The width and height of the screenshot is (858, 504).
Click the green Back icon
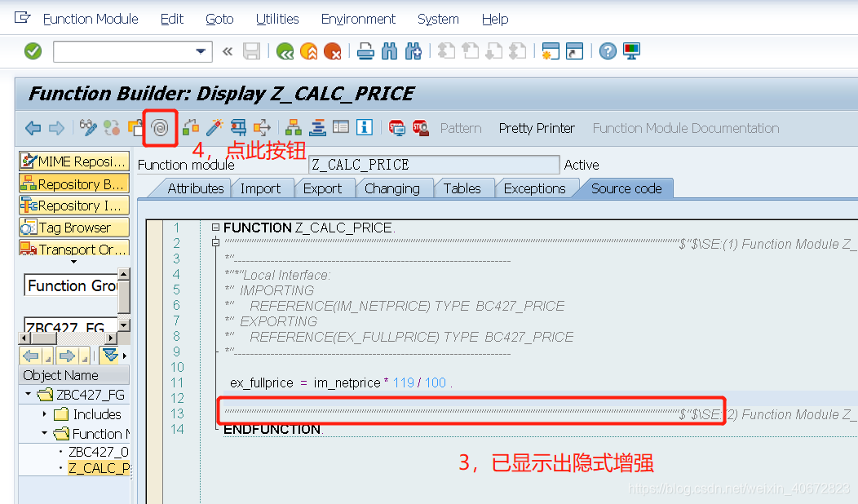(285, 51)
